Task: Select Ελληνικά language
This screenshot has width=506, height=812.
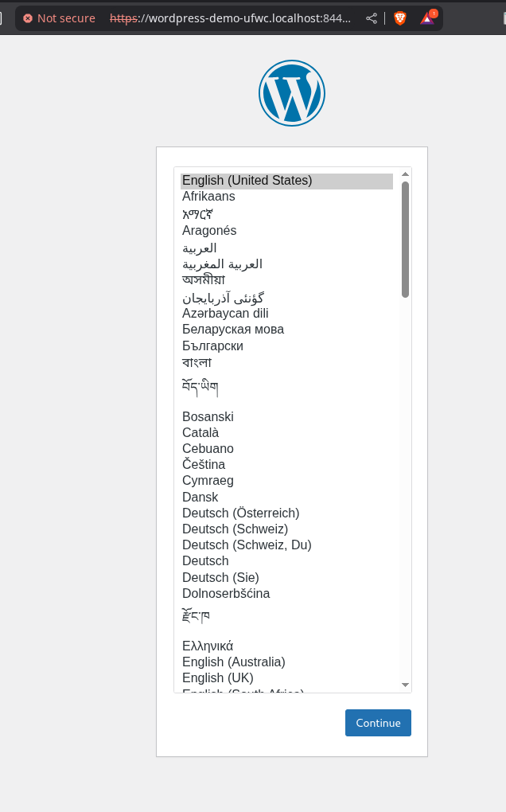Action: 286,646
